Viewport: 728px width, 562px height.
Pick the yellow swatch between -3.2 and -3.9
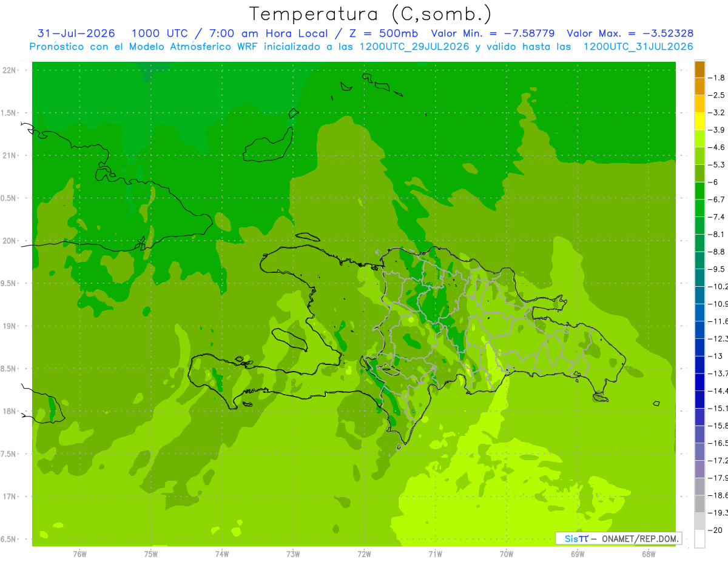[x=699, y=121]
